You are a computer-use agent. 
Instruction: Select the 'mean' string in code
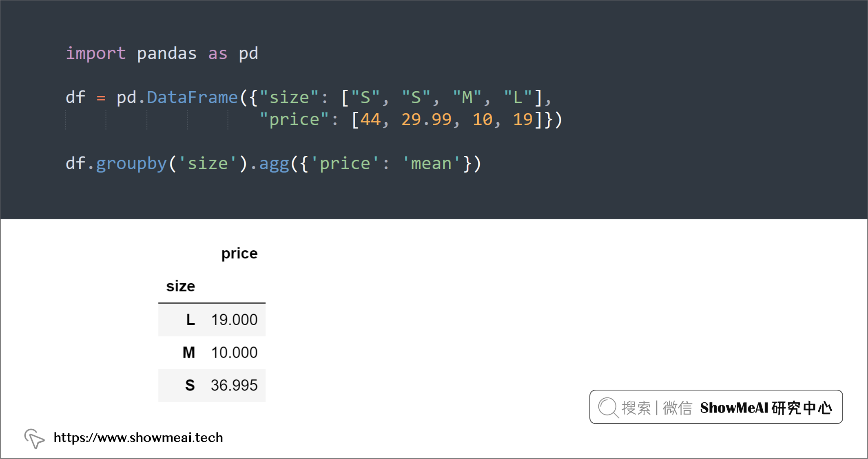431,163
